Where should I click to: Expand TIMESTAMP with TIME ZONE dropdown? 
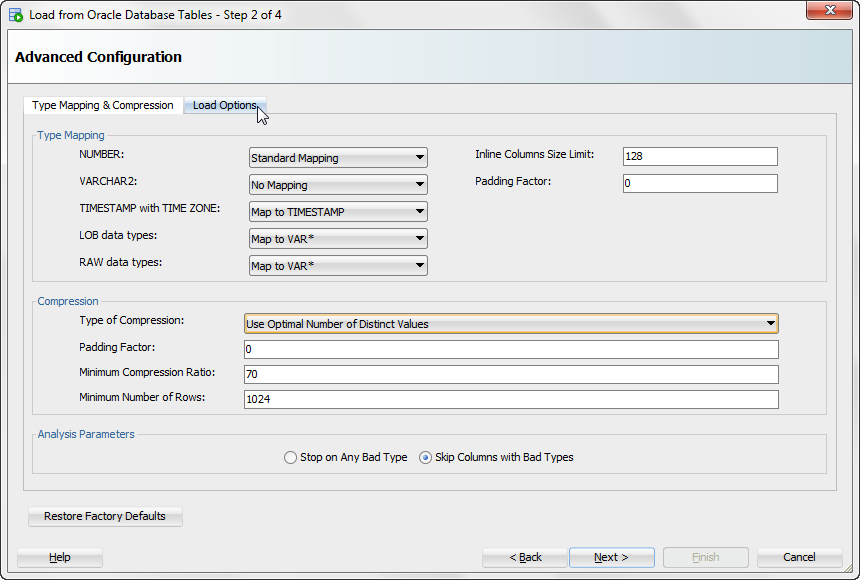click(x=338, y=211)
